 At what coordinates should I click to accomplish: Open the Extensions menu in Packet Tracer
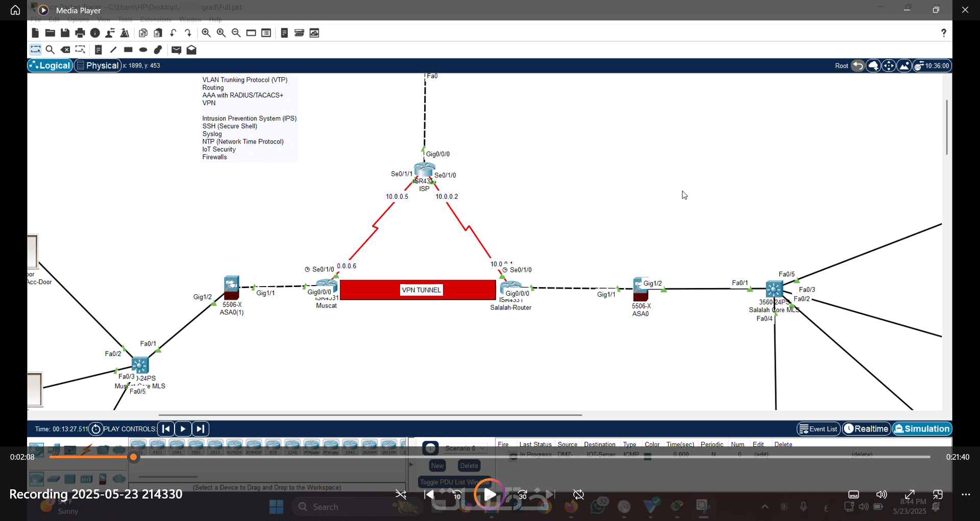156,19
